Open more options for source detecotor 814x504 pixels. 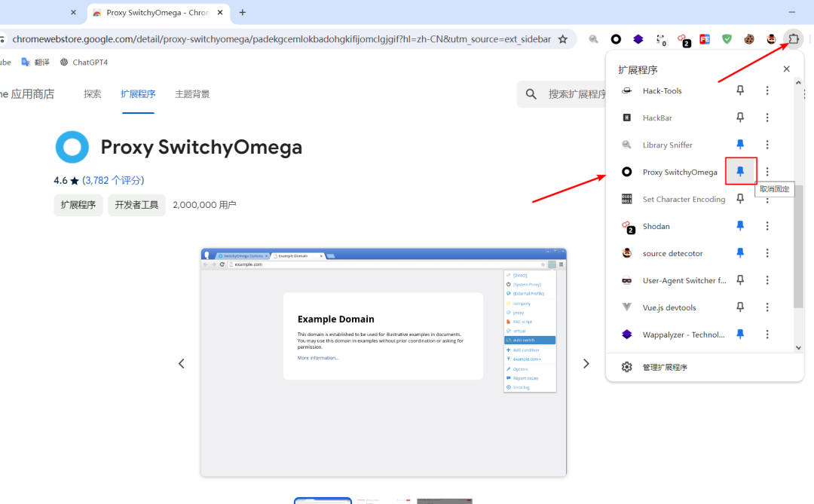[767, 253]
